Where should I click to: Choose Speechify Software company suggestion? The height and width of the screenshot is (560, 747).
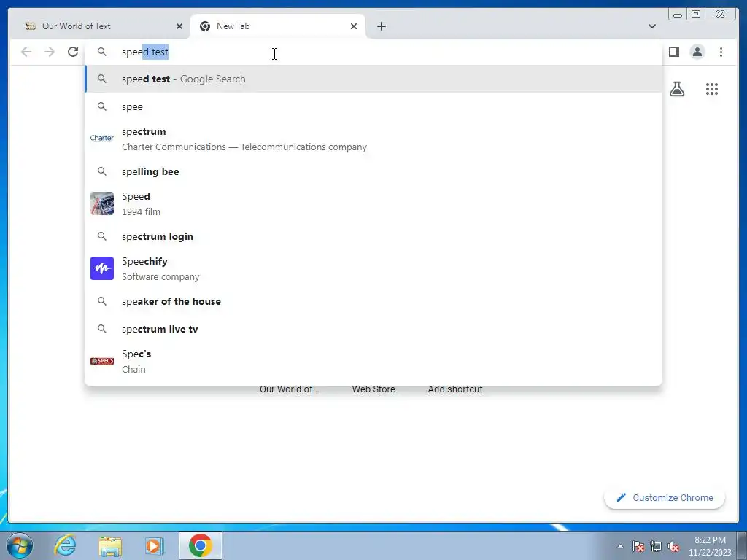click(x=373, y=268)
